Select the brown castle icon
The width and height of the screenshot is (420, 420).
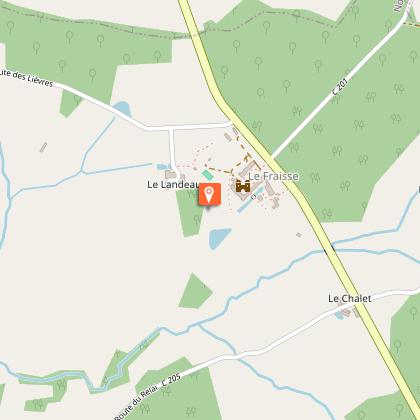pyautogui.click(x=243, y=186)
